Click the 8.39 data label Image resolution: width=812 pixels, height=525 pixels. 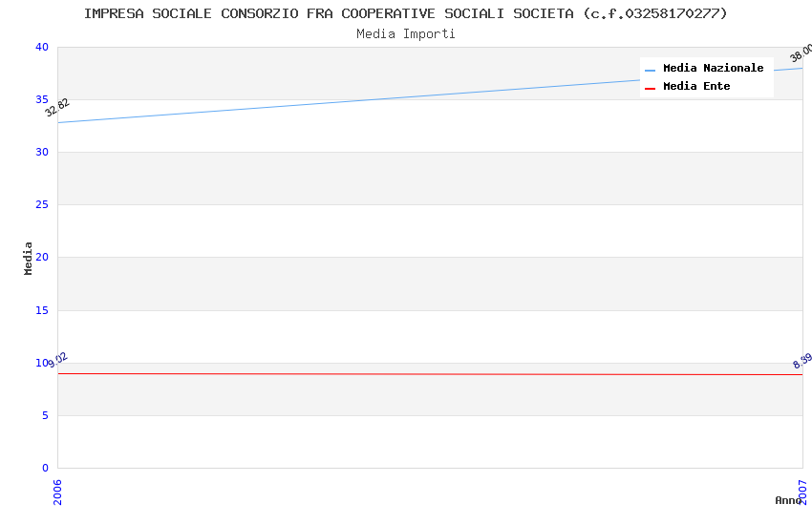tap(802, 361)
